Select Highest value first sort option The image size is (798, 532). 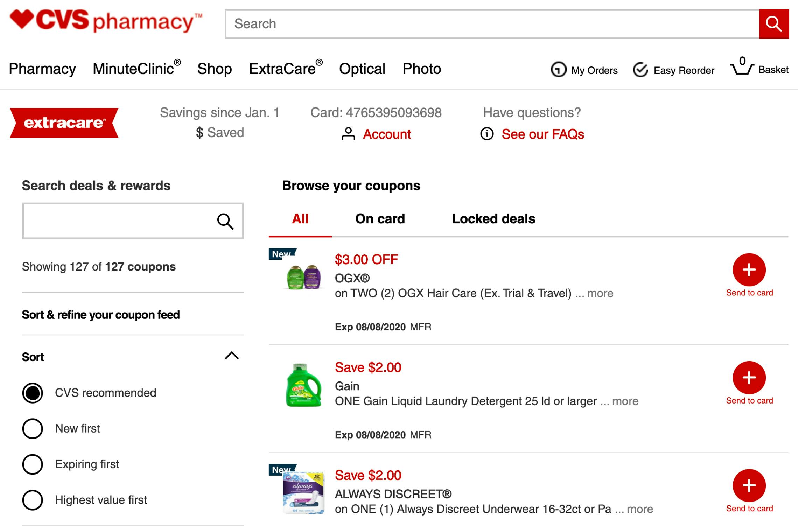pyautogui.click(x=33, y=500)
